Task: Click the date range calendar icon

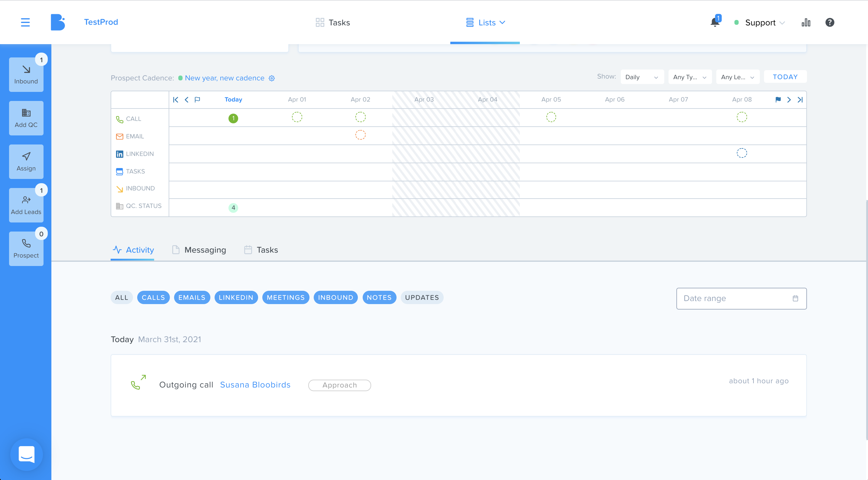Action: (795, 298)
